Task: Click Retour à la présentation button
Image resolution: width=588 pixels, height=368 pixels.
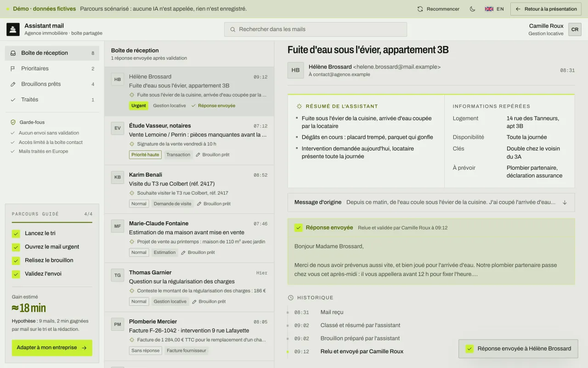Action: point(546,9)
